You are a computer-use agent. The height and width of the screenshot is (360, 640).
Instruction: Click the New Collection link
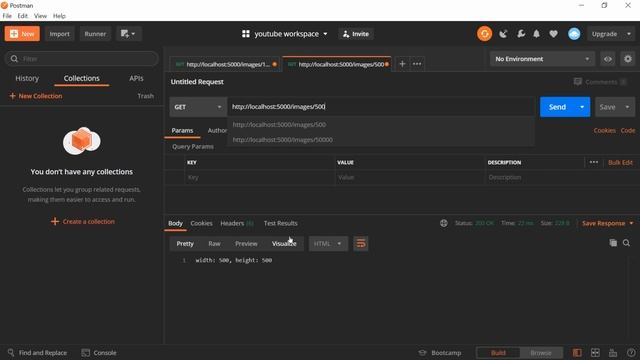[36, 96]
